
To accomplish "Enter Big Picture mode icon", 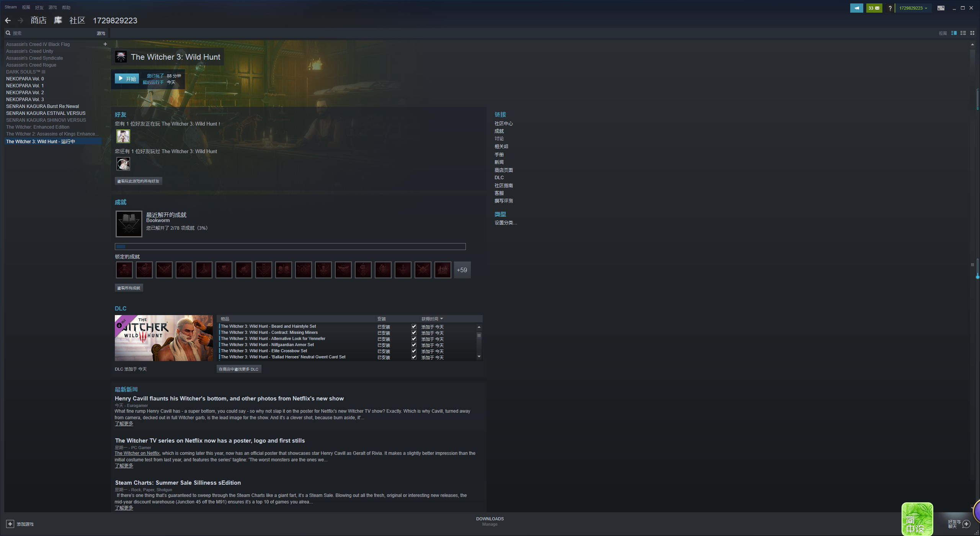I will pos(941,8).
